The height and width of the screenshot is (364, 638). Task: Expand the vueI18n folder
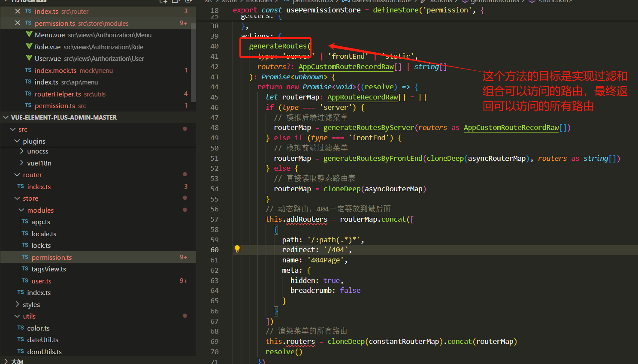coord(21,163)
